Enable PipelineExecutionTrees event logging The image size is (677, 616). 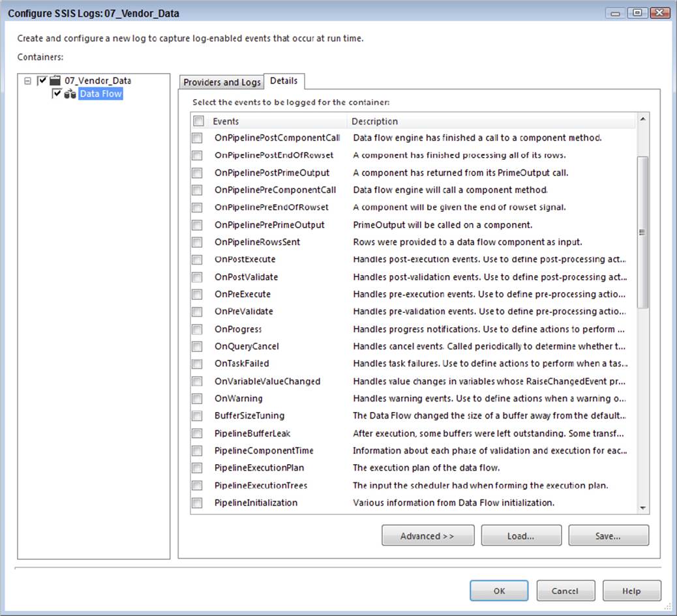198,486
